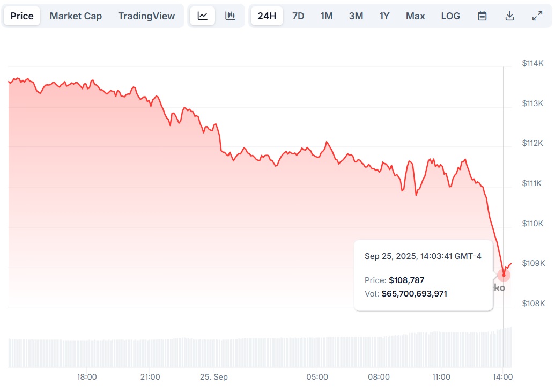Click the 14:00 time axis label
This screenshot has height=392, width=555.
point(503,377)
